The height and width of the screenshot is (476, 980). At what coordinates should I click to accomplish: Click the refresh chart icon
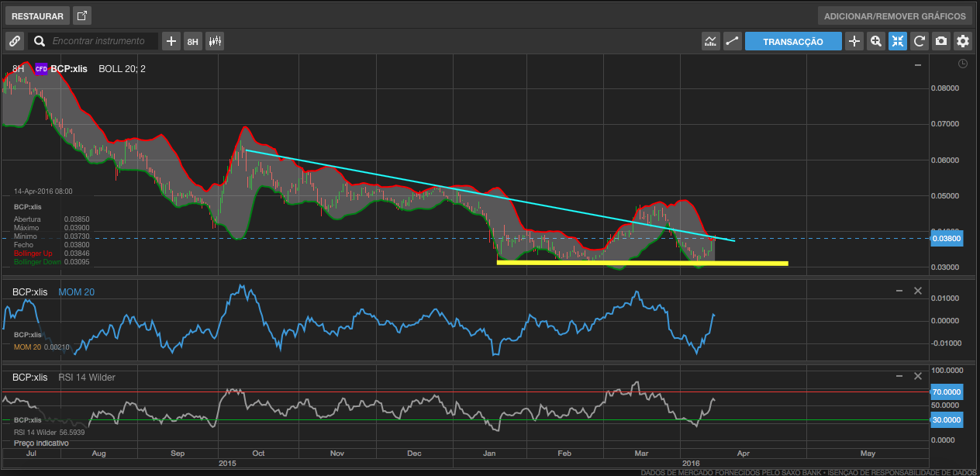click(x=920, y=41)
